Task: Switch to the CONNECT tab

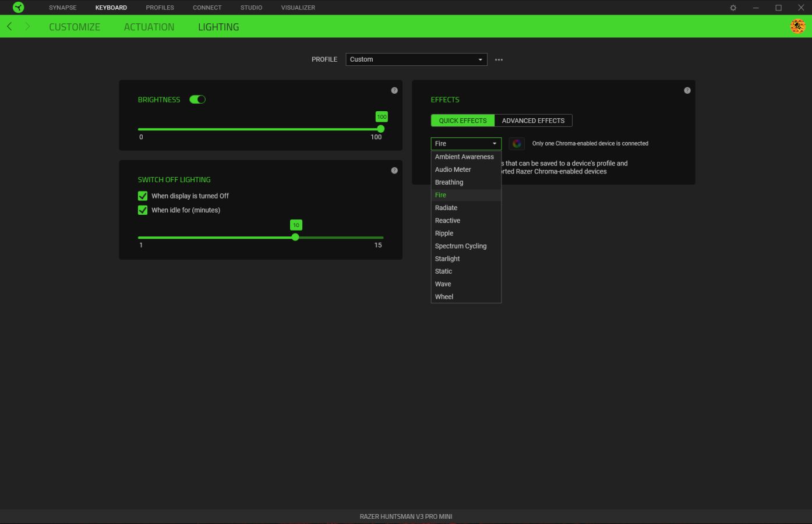Action: point(207,8)
